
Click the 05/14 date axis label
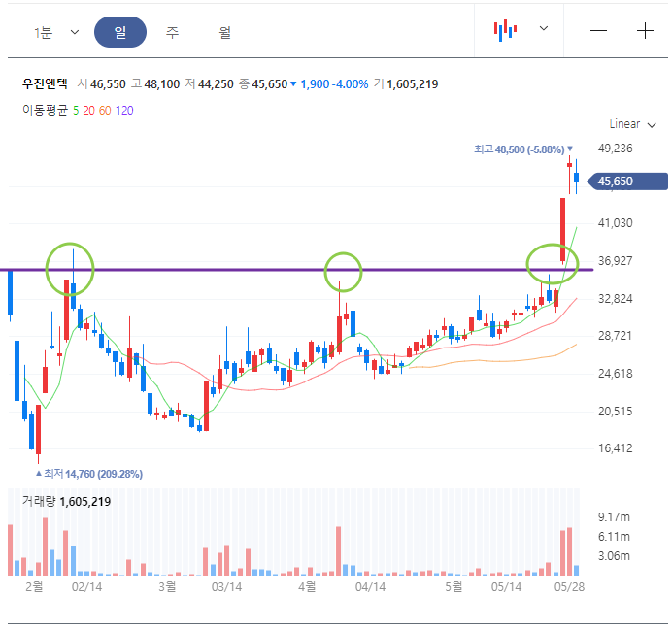(506, 586)
